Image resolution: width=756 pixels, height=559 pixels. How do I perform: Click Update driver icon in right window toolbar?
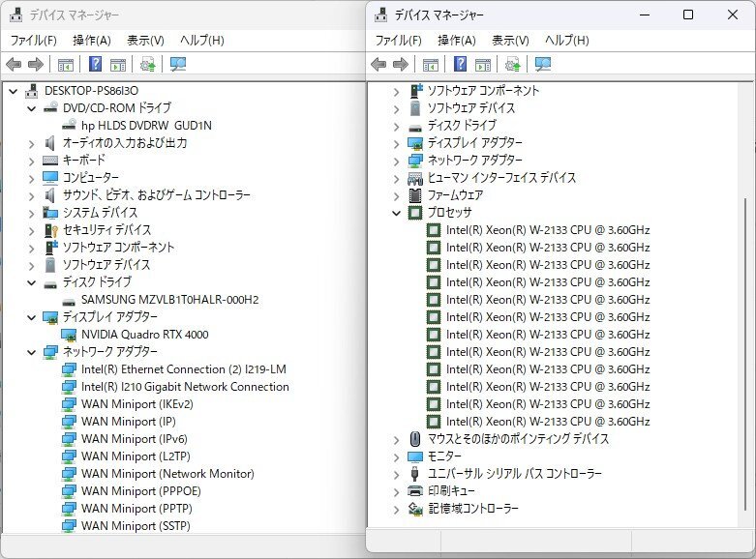point(512,64)
